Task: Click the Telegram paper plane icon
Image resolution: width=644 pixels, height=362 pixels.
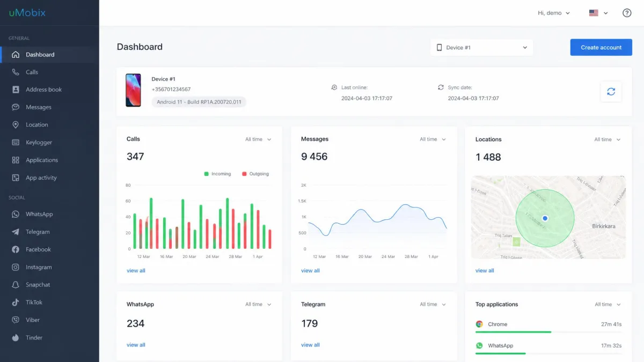Action: tap(15, 232)
